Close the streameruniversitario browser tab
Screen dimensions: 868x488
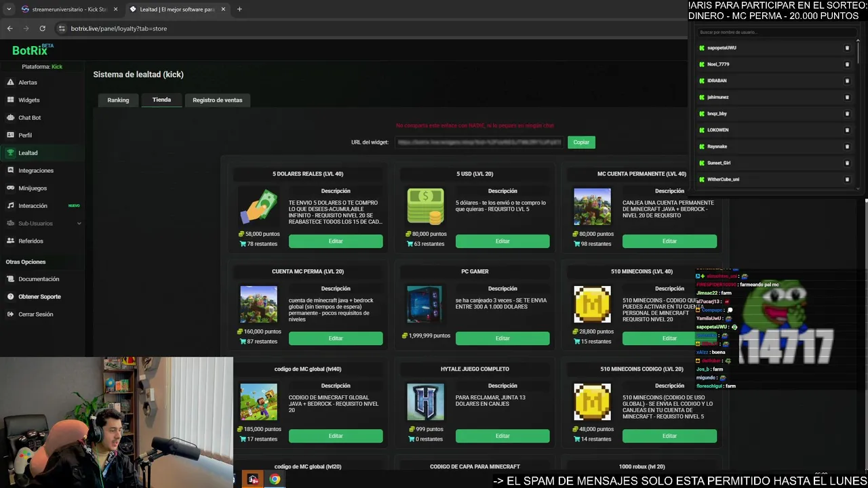115,9
